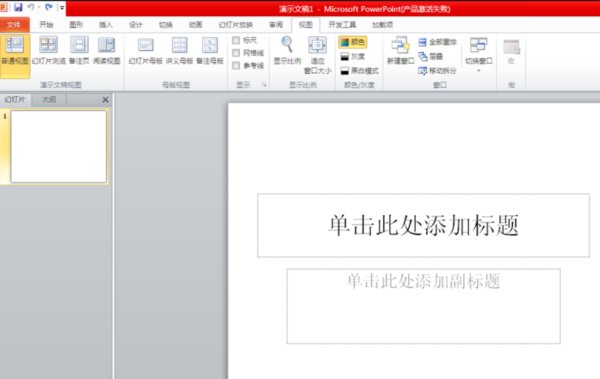This screenshot has height=379, width=600.
Task: Select the View (视图) ribbon tab
Action: tap(306, 25)
